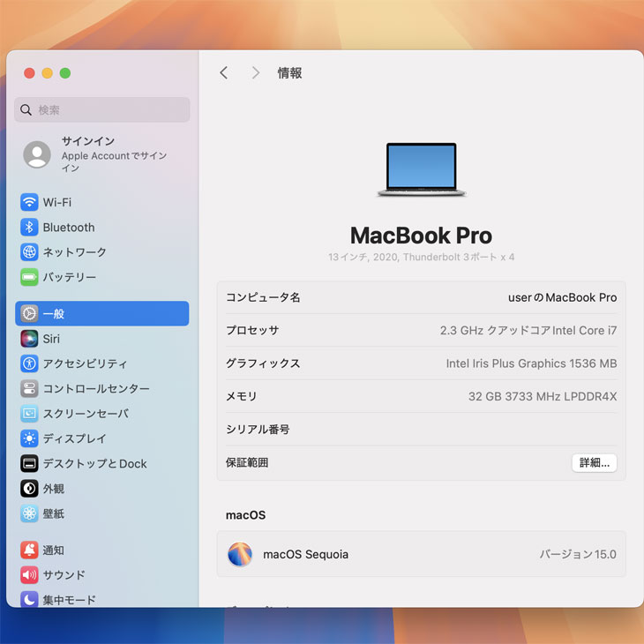Open Siri settings icon
Screen dimensions: 644x644
[29, 339]
